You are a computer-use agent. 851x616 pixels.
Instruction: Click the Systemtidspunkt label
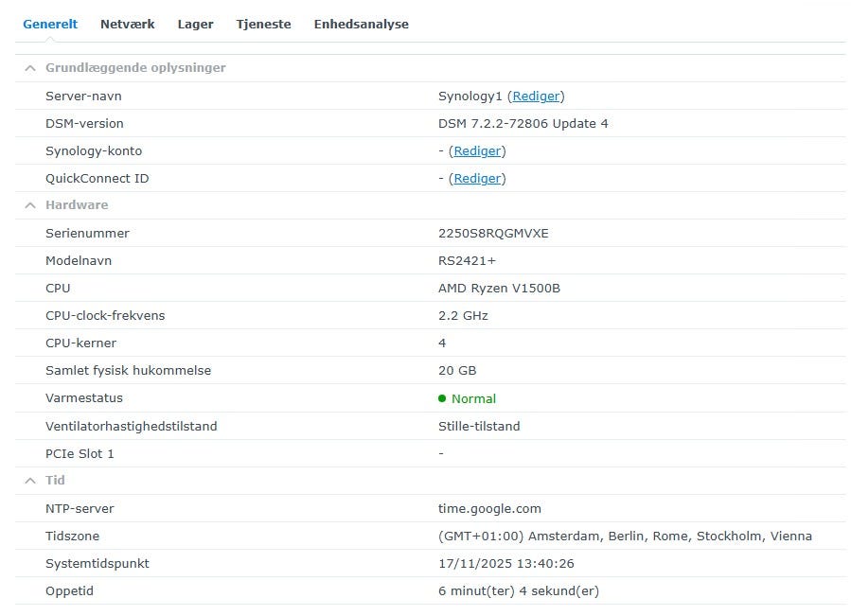98,564
